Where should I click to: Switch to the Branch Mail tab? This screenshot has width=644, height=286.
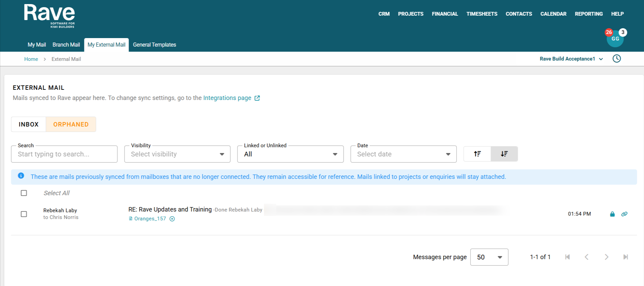click(x=66, y=45)
